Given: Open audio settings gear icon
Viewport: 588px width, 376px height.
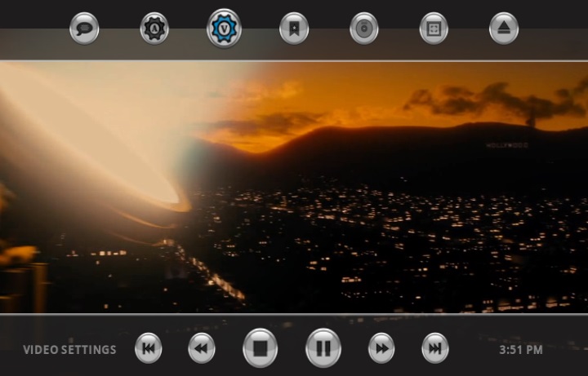Looking at the screenshot, I should tap(154, 29).
